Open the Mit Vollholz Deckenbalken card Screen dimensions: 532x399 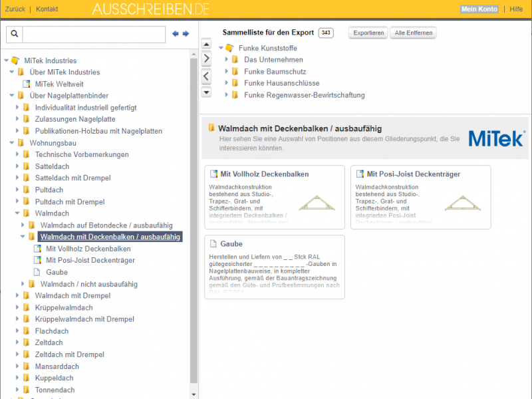[275, 197]
